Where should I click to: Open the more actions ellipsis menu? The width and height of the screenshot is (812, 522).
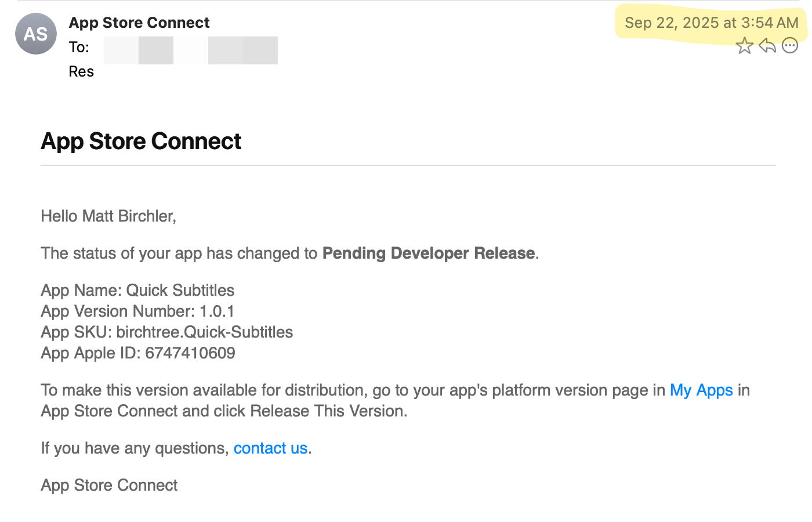(790, 45)
